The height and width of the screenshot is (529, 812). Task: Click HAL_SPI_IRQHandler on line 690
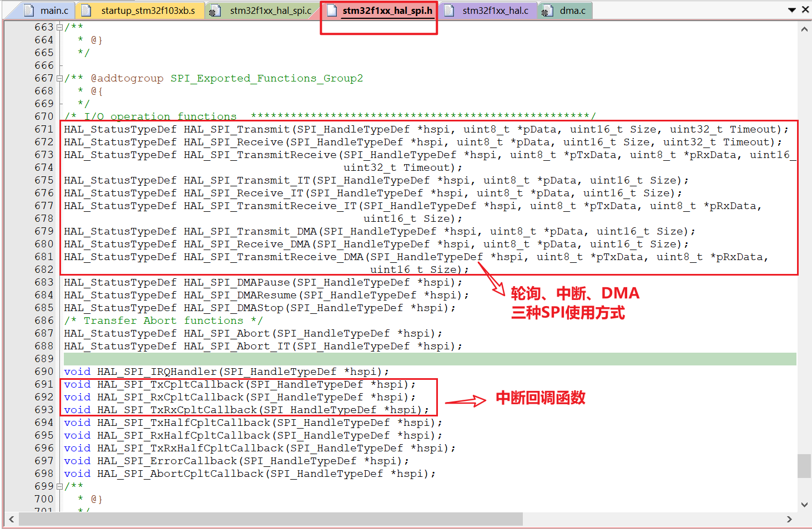tap(157, 372)
